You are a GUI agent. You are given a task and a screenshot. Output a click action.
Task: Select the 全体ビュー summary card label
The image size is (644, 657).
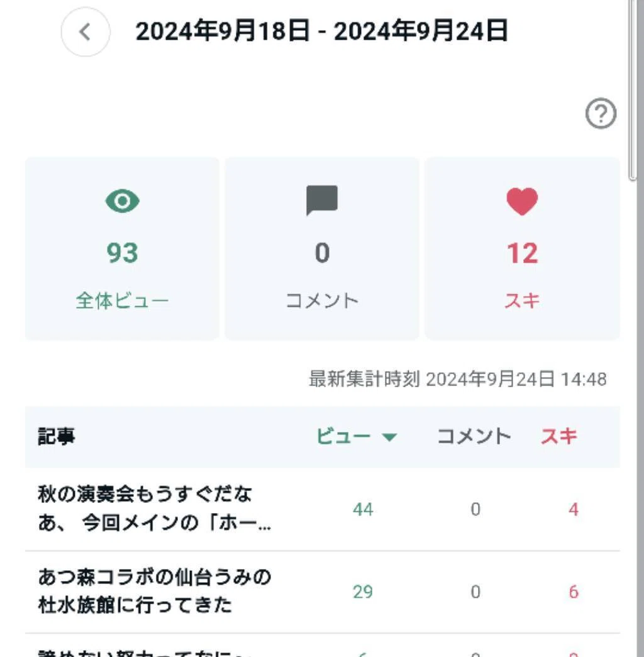tap(123, 301)
